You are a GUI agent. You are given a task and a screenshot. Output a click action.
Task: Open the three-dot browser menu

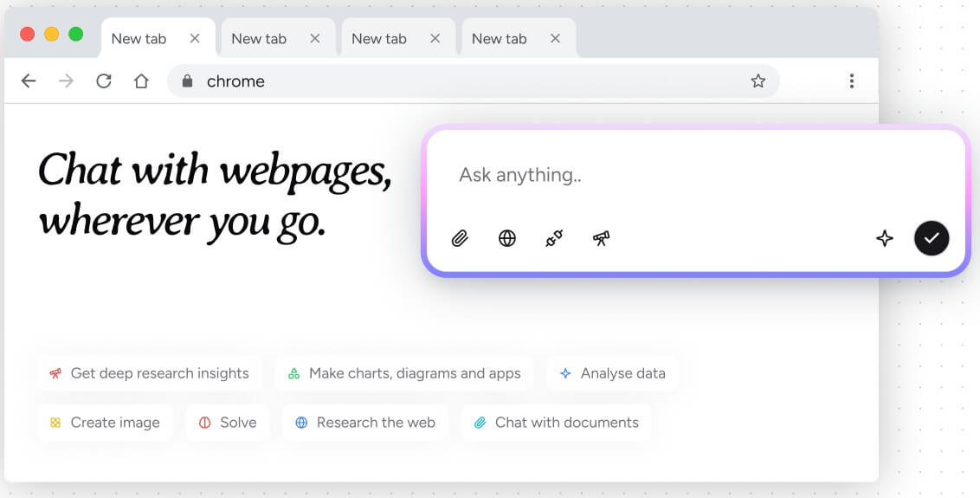851,81
